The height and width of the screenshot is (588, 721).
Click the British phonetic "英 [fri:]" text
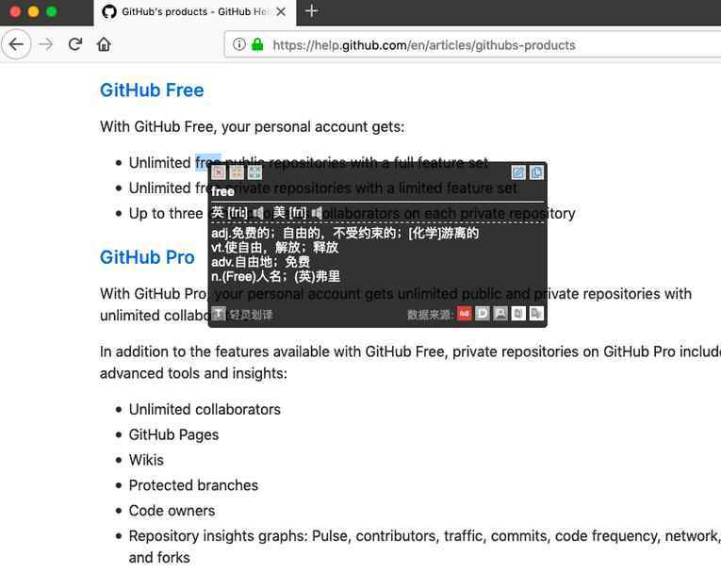click(x=229, y=213)
